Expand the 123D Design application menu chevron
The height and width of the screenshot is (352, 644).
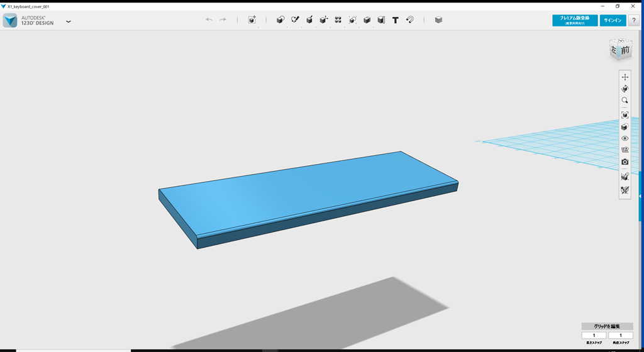69,21
